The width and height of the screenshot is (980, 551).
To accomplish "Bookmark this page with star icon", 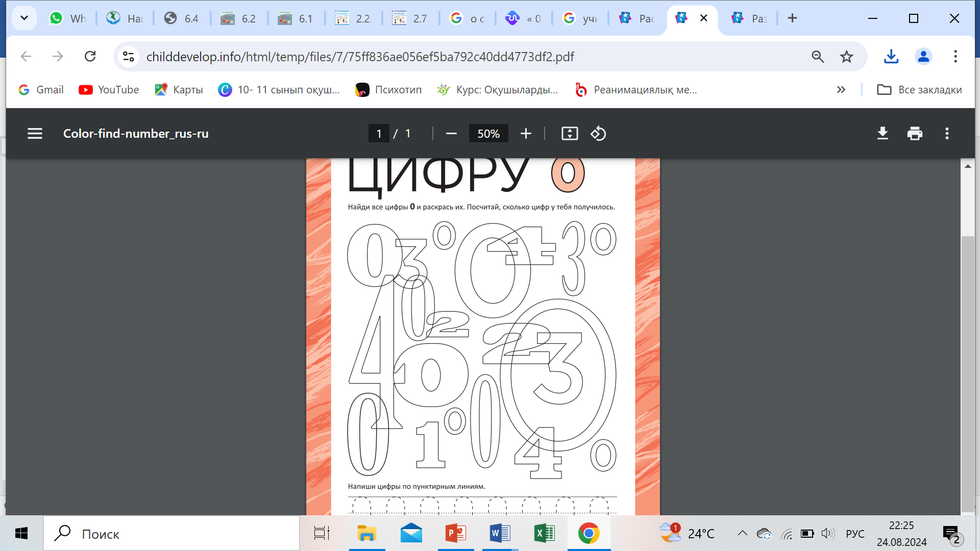I will [x=847, y=57].
